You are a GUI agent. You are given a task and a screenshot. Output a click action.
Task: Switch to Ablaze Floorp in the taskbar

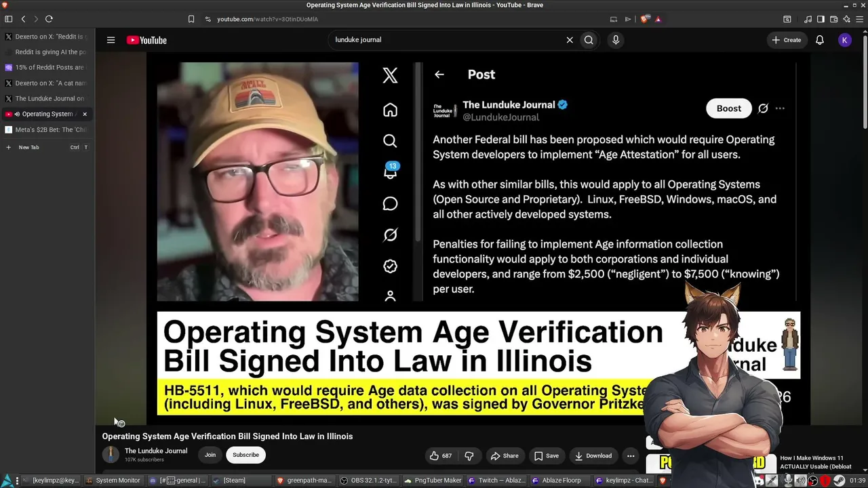click(x=560, y=481)
